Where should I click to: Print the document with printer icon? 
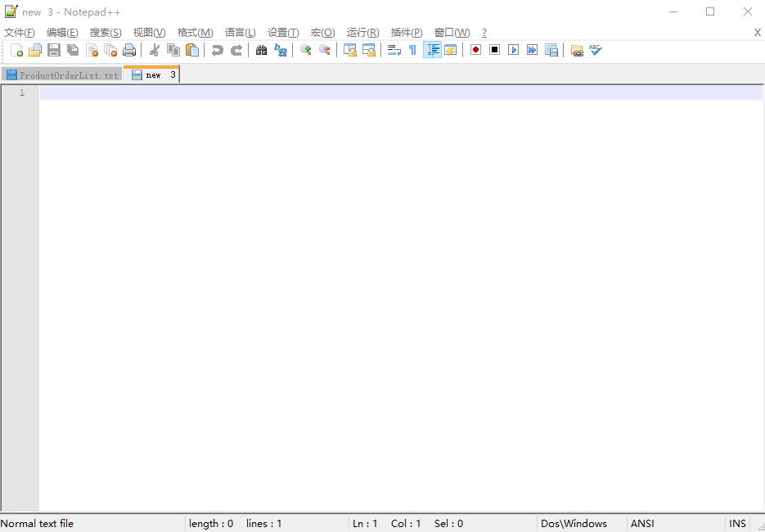[129, 50]
